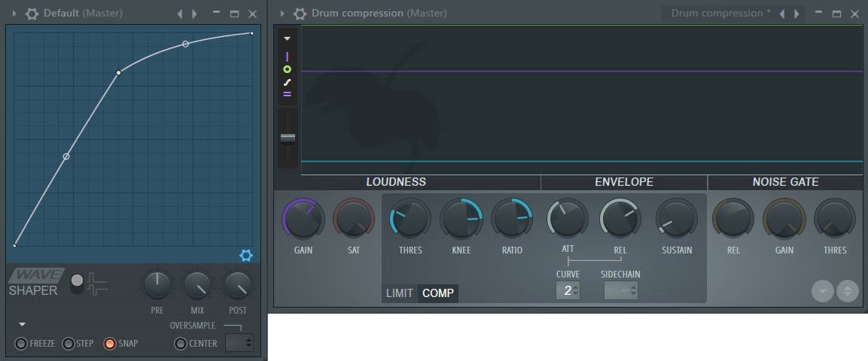Click the KNEE knob
Viewport: 868px width, 361px height.
(x=461, y=219)
